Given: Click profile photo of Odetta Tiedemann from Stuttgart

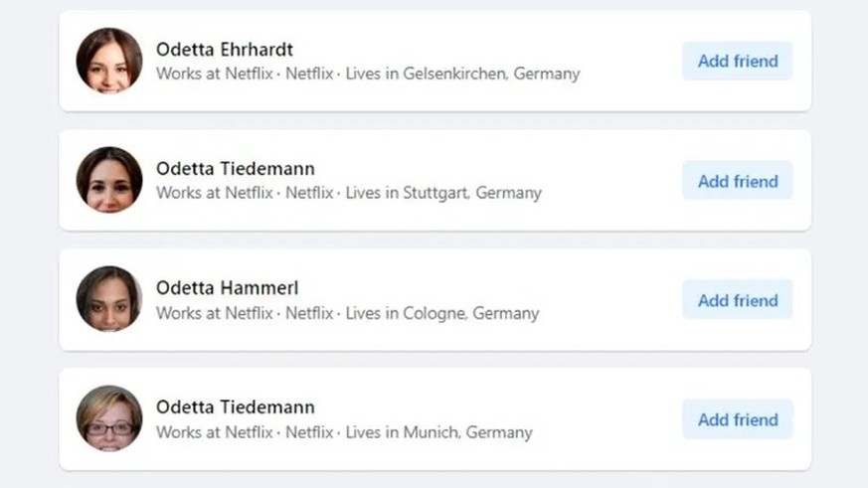Looking at the screenshot, I should coord(109,180).
